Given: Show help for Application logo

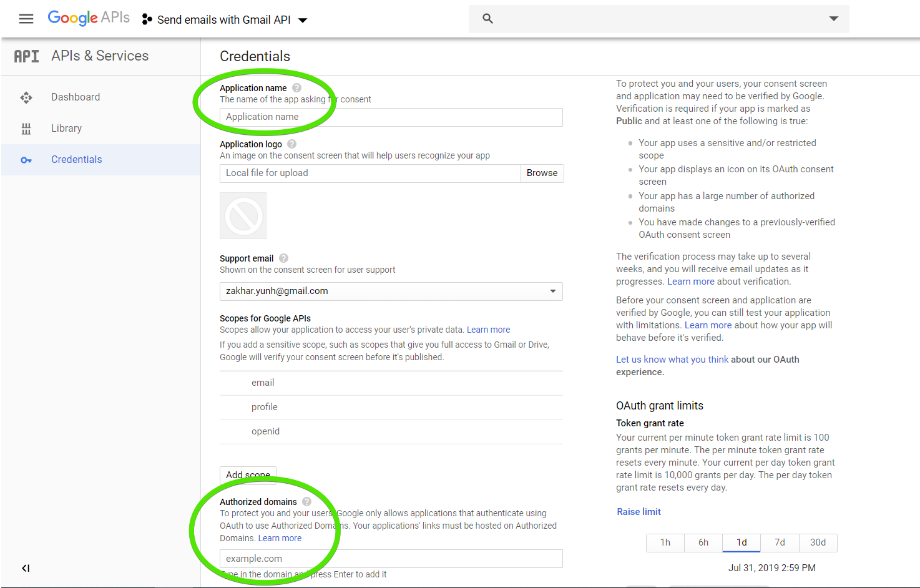Looking at the screenshot, I should coord(291,144).
